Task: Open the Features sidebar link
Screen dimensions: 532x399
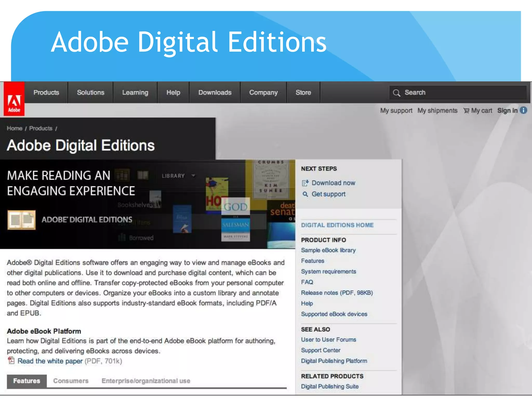Action: [x=312, y=261]
